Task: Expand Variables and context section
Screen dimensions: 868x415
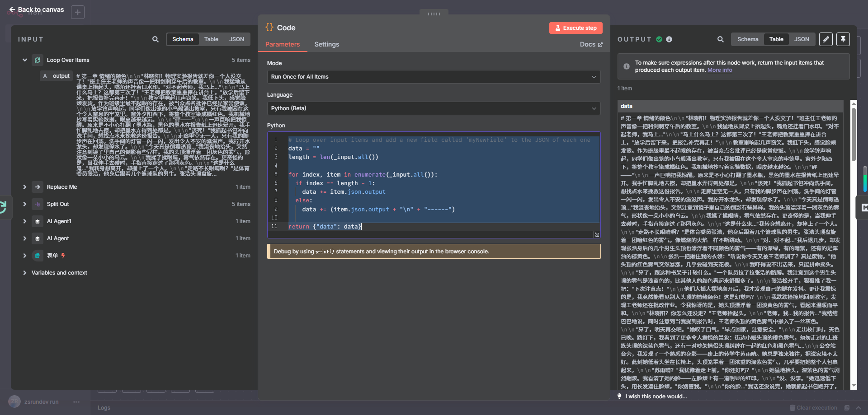Action: click(x=25, y=273)
